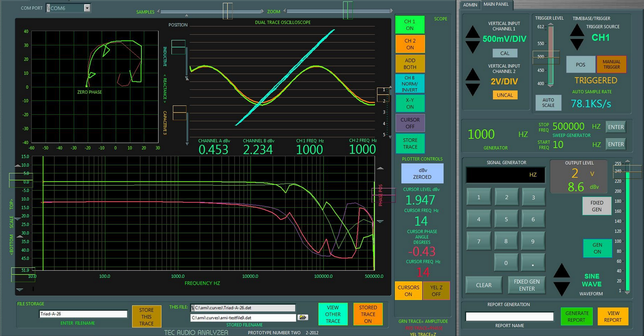This screenshot has width=644, height=336.
Task: Click the waveform selector up arrow
Action: tap(562, 271)
